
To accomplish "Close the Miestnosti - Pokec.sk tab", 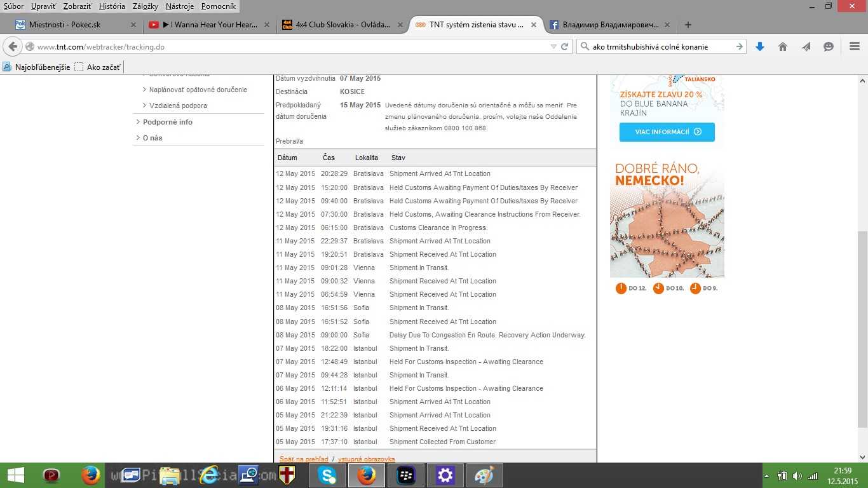I will 133,25.
